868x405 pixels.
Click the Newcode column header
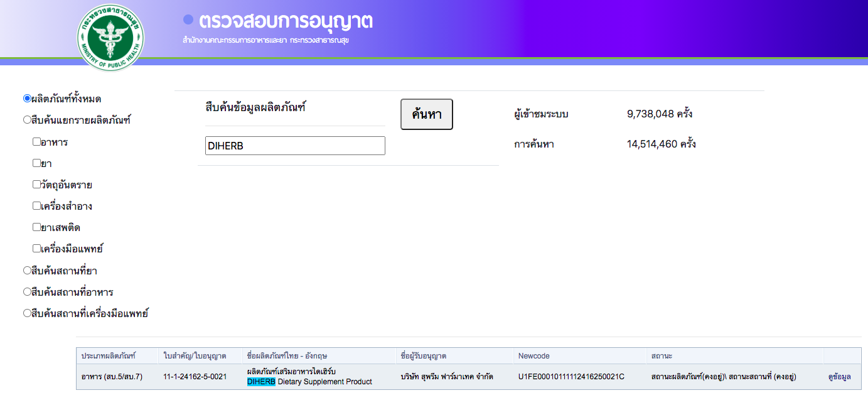(x=533, y=356)
